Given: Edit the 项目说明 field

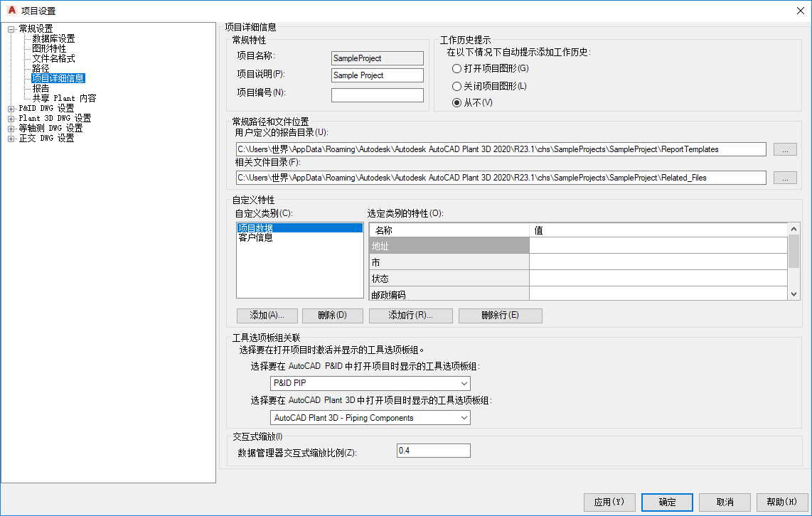Looking at the screenshot, I should (378, 75).
